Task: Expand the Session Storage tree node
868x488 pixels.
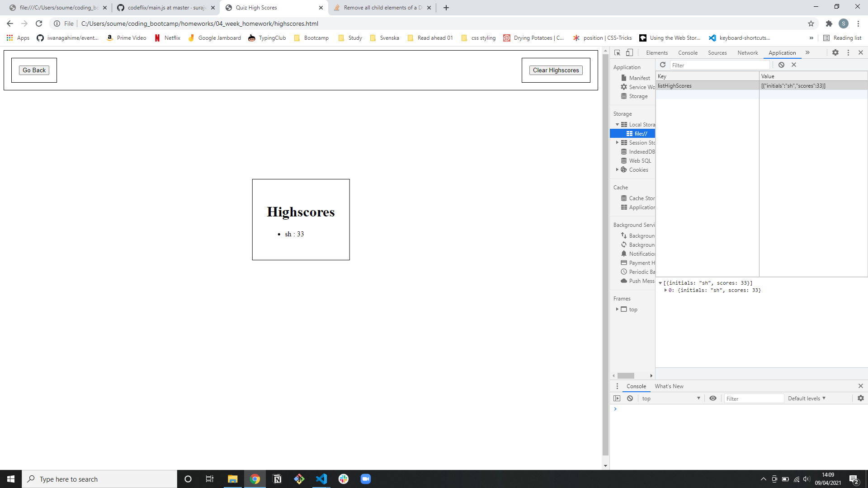Action: pos(617,143)
